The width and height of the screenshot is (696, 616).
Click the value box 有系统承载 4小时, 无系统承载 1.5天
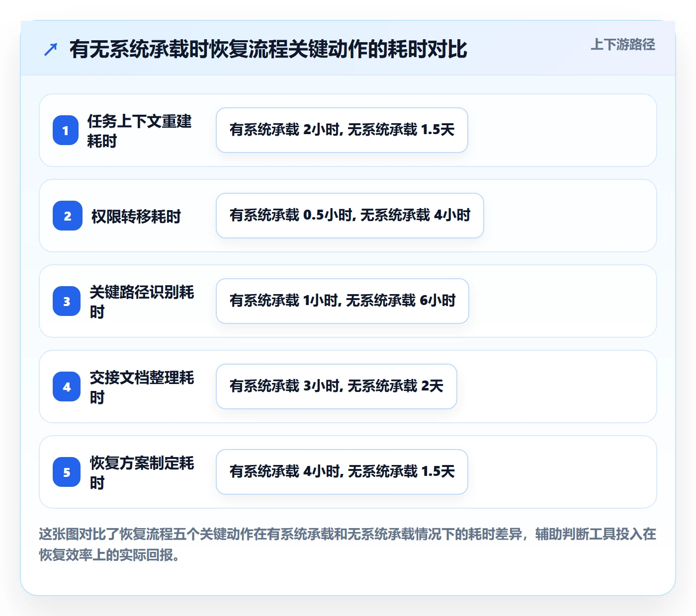point(342,472)
